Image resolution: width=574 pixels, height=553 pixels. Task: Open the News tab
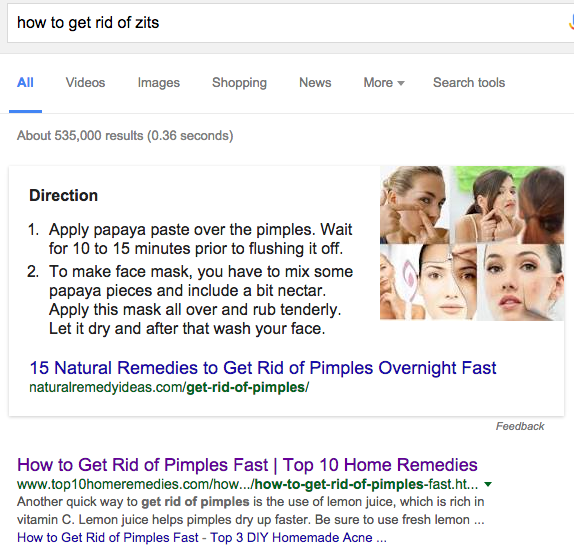click(315, 83)
